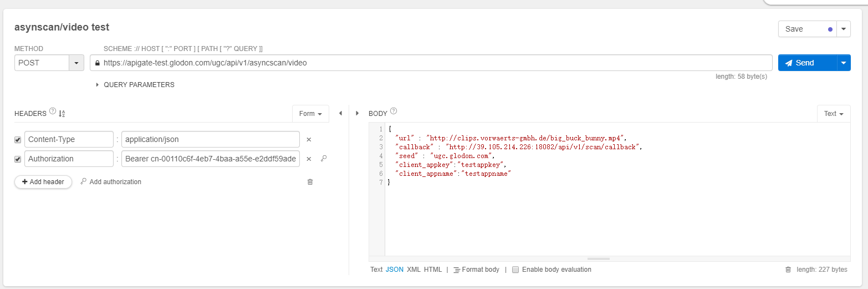Enable body evaluation checkbox
This screenshot has width=868, height=289.
point(515,270)
